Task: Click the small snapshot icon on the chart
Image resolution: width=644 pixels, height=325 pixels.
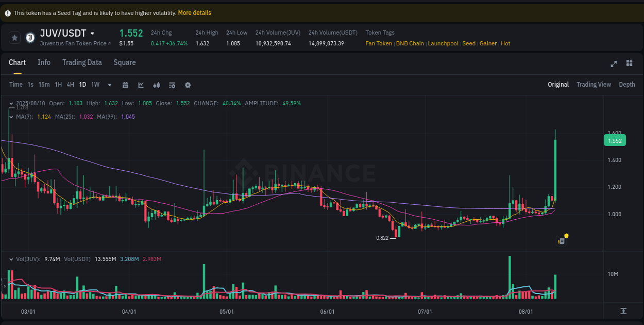Action: [561, 241]
